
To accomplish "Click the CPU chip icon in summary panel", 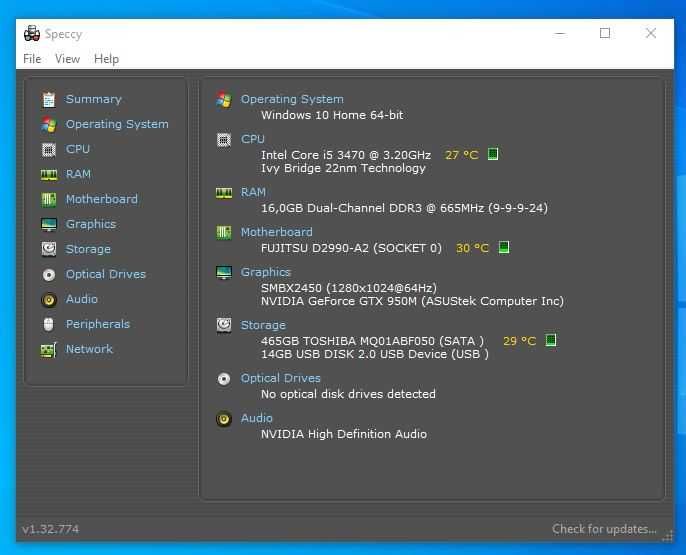I will [x=224, y=140].
